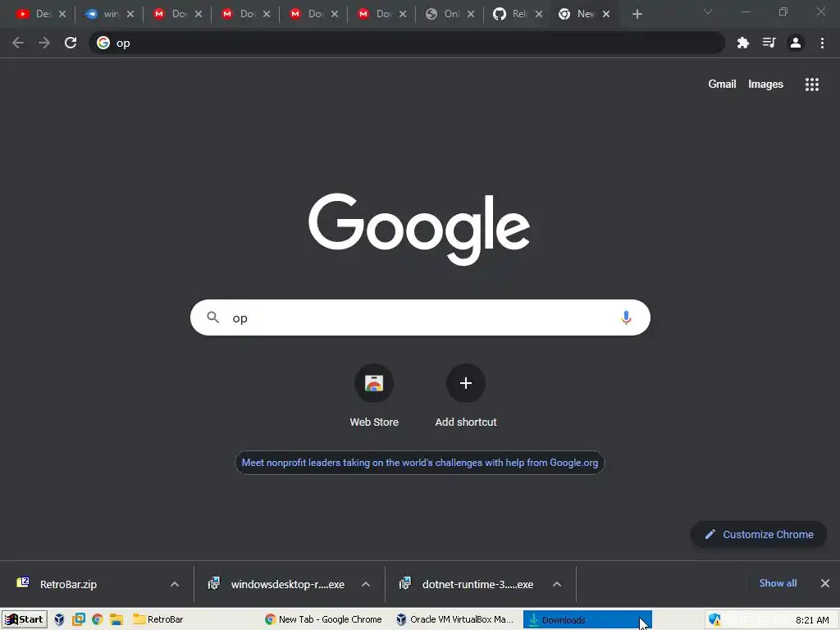Screen dimensions: 840x630
Task: Click the Windows Security tray icon
Action: [x=714, y=620]
